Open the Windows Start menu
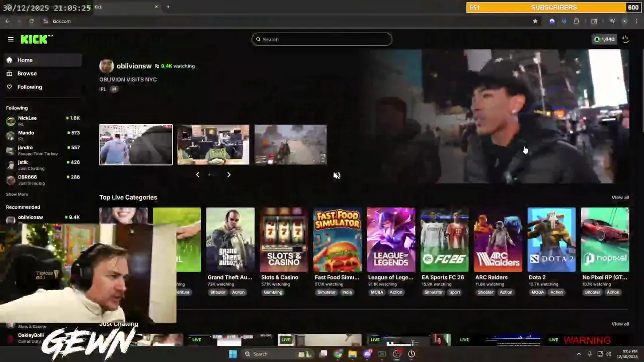 click(x=232, y=354)
